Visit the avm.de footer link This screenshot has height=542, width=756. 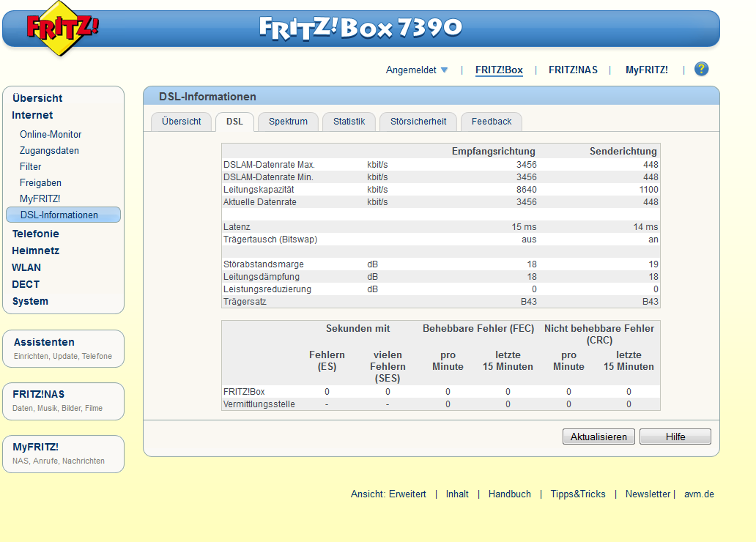coord(699,494)
